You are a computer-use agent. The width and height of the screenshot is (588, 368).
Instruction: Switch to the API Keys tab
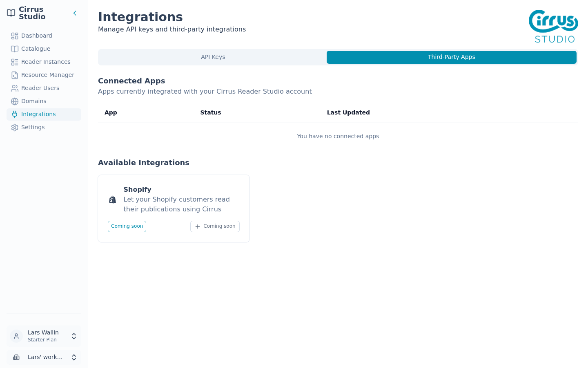[x=213, y=57]
